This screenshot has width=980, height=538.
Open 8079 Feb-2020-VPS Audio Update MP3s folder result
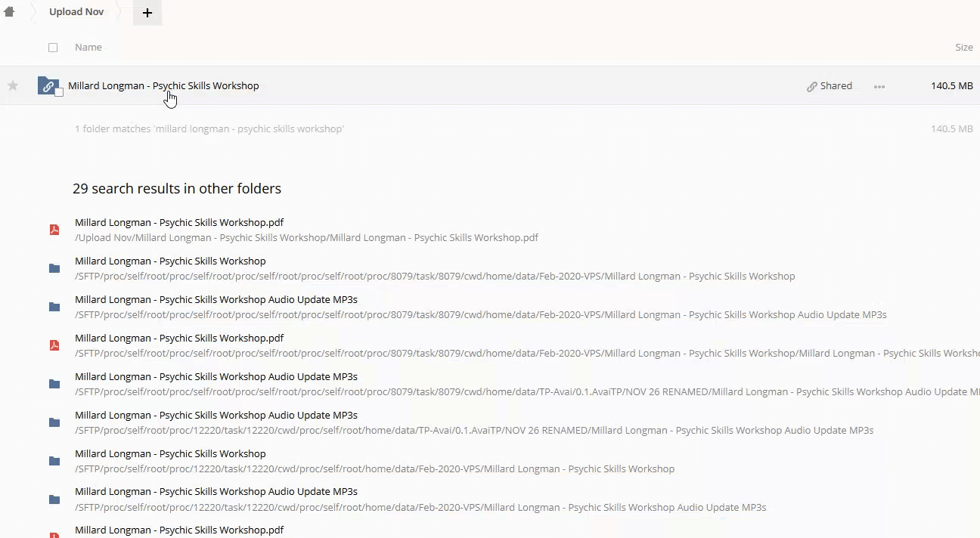point(216,299)
